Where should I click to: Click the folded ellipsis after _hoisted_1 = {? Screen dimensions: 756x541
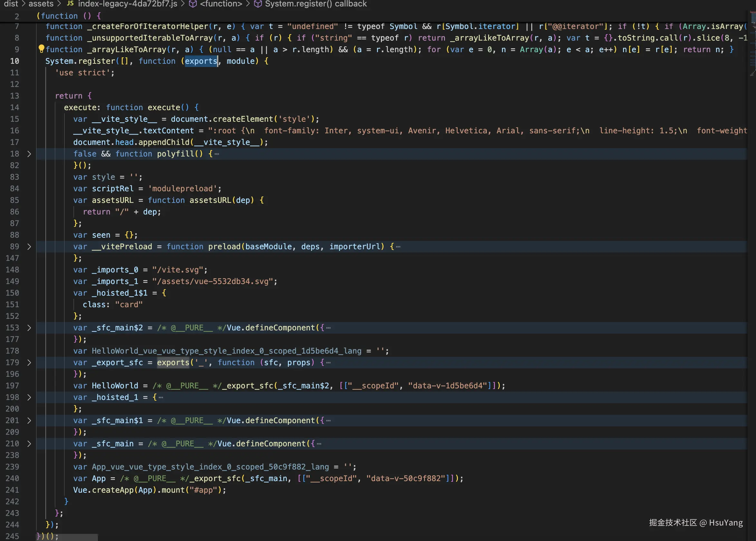pyautogui.click(x=161, y=397)
